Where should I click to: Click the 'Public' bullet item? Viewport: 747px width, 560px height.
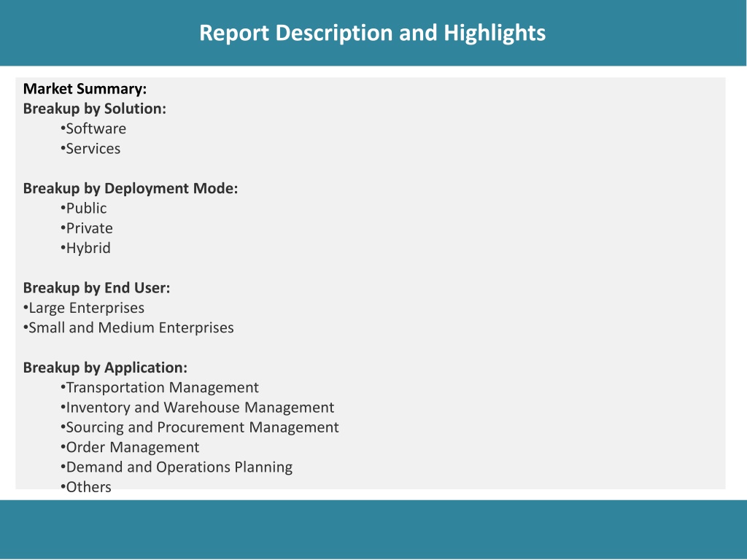(83, 208)
